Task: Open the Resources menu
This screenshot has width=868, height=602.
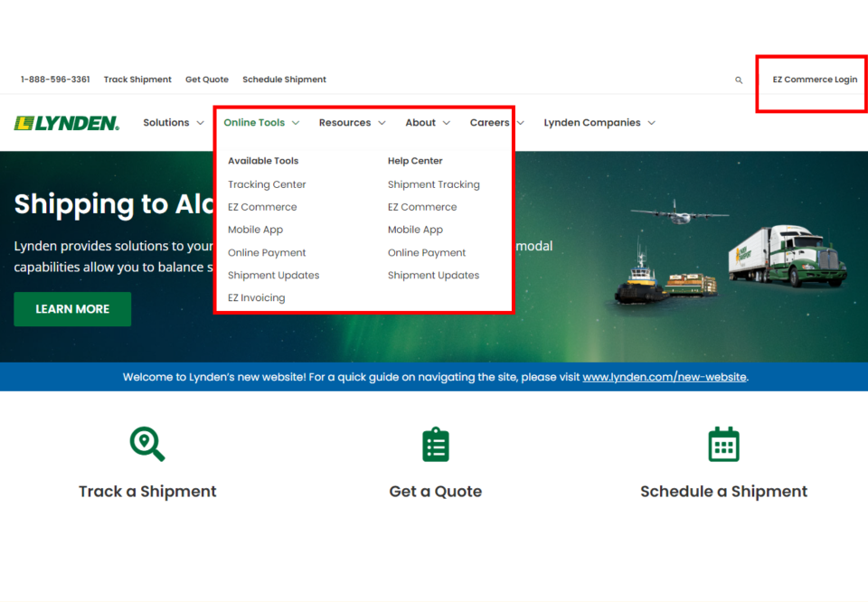Action: click(344, 123)
